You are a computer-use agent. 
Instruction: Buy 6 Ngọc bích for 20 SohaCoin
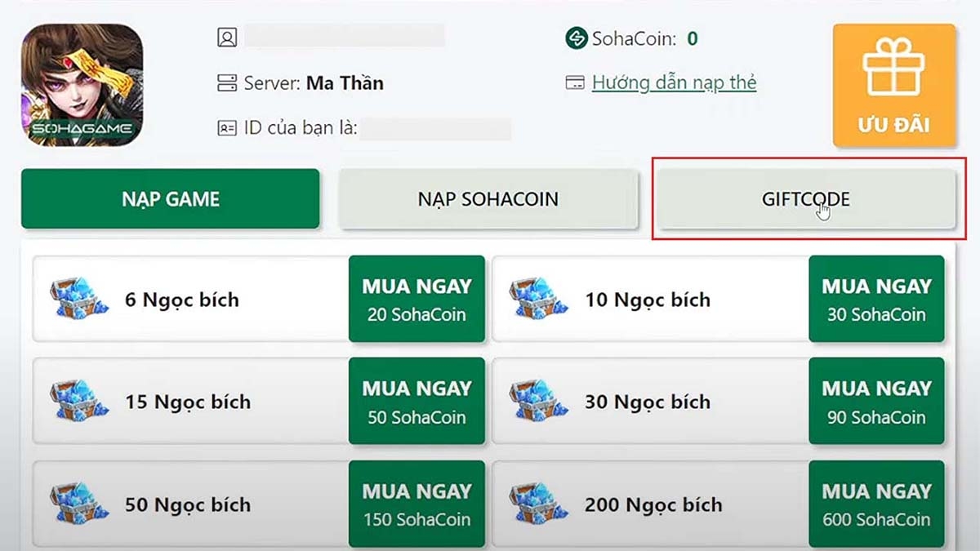417,299
